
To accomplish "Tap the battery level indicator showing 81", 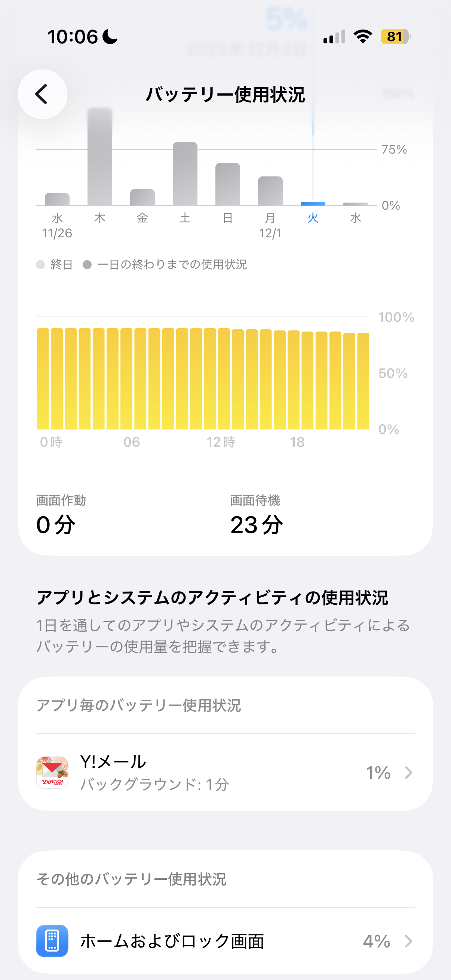I will click(395, 37).
